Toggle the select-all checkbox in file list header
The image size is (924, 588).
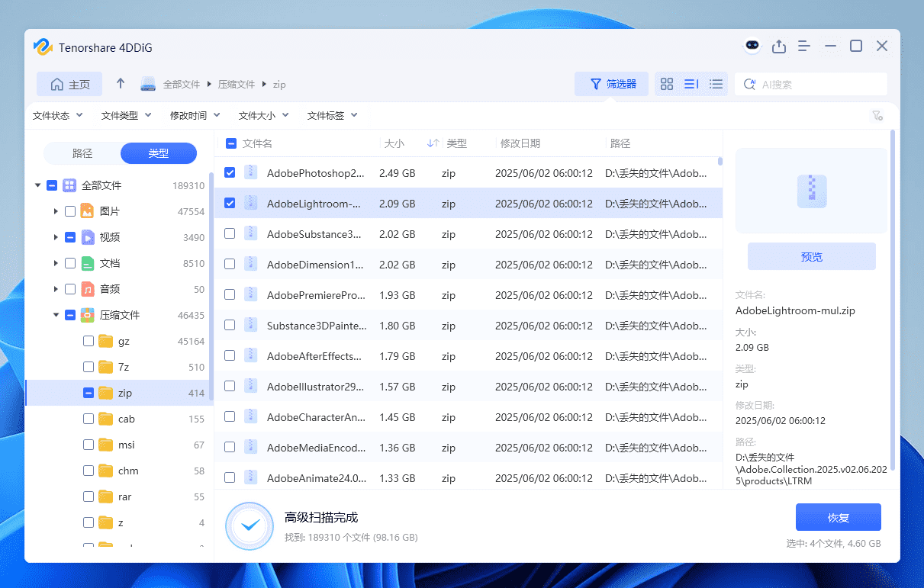(x=229, y=143)
